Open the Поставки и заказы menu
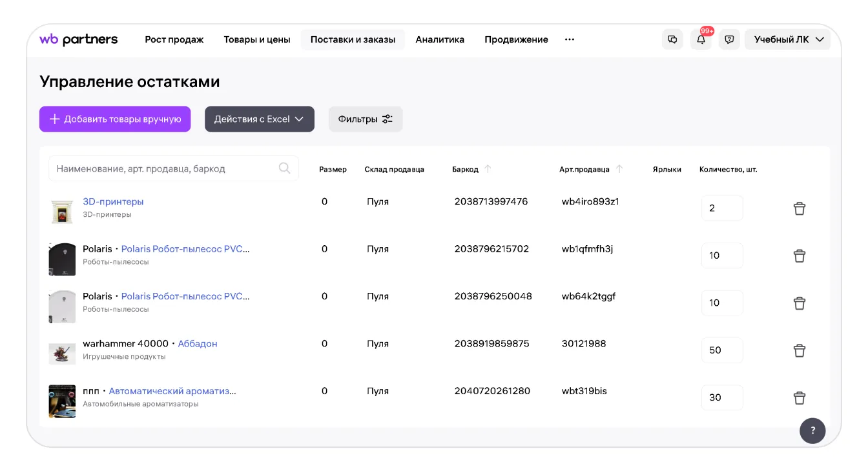The image size is (868, 471). [353, 39]
